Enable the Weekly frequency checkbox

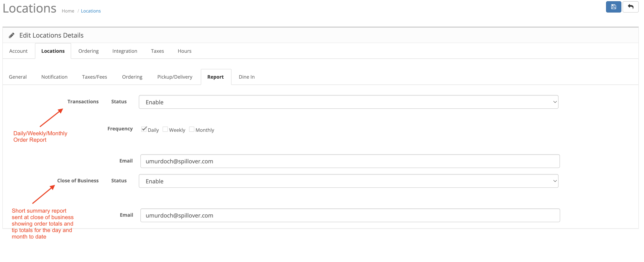tap(165, 129)
